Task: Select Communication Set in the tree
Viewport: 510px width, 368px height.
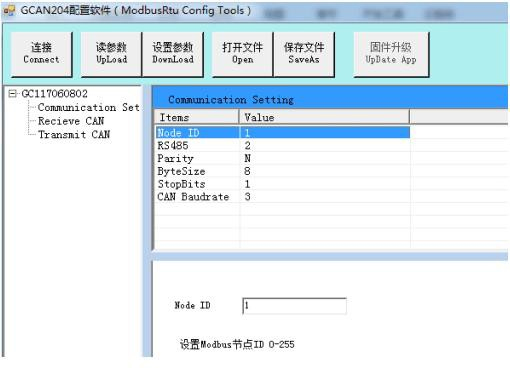Action: point(88,107)
